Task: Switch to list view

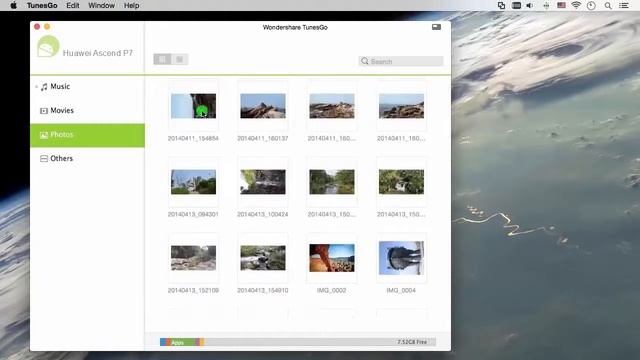Action: [x=179, y=59]
